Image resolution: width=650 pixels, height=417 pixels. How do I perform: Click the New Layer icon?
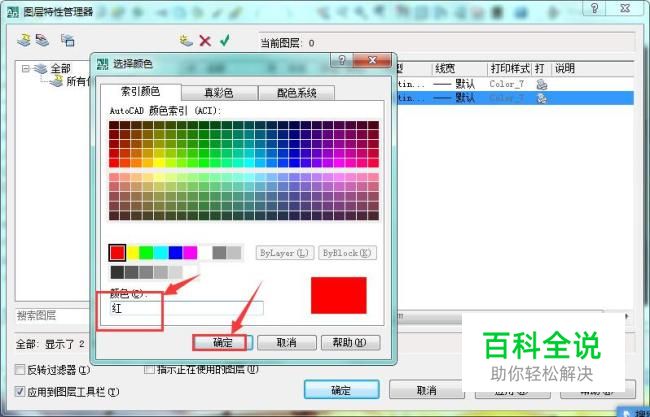click(x=186, y=41)
